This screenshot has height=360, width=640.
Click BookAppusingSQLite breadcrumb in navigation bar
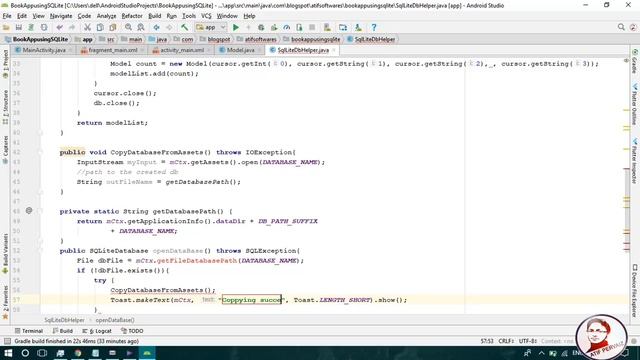click(x=37, y=39)
